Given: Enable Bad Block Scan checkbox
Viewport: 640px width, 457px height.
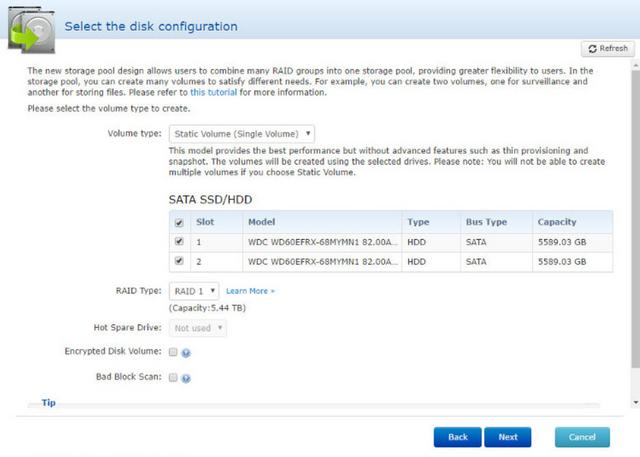Looking at the screenshot, I should click(173, 377).
